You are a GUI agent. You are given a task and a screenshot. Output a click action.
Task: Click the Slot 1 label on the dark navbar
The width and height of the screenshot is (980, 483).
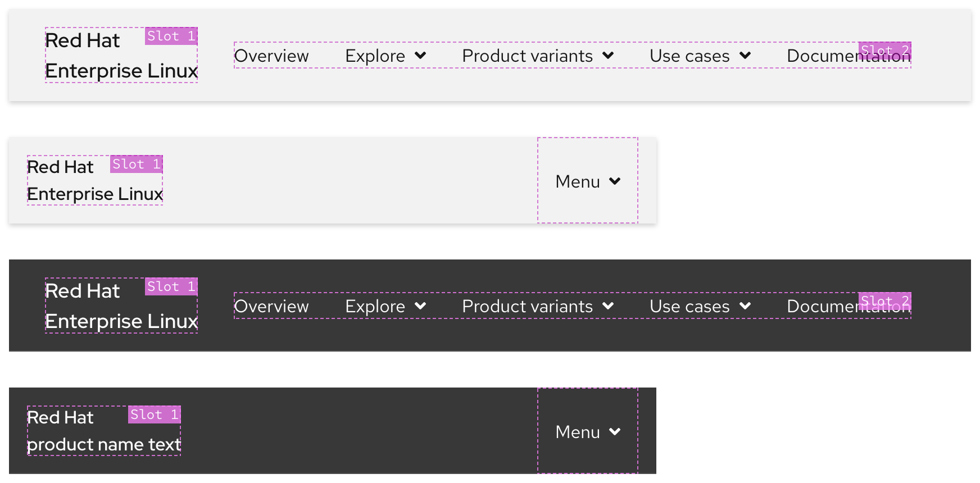point(171,287)
